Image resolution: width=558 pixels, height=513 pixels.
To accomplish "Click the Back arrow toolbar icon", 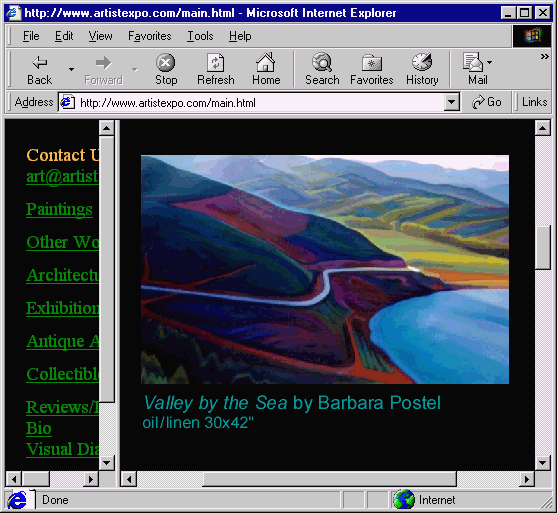I will pos(40,63).
